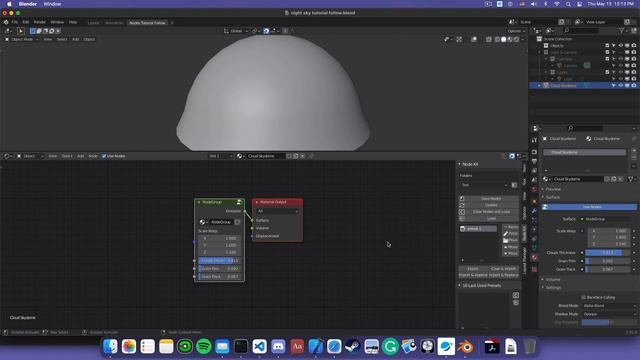Viewport: 640px width, 360px height.
Task: Enable Backface Culling checkbox
Action: coord(584,297)
